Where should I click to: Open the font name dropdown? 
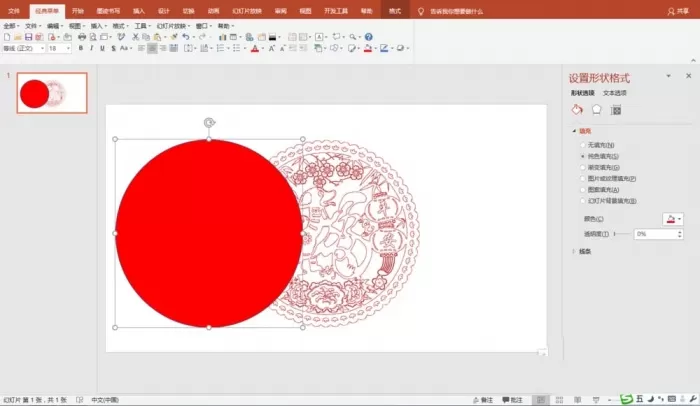[x=42, y=48]
